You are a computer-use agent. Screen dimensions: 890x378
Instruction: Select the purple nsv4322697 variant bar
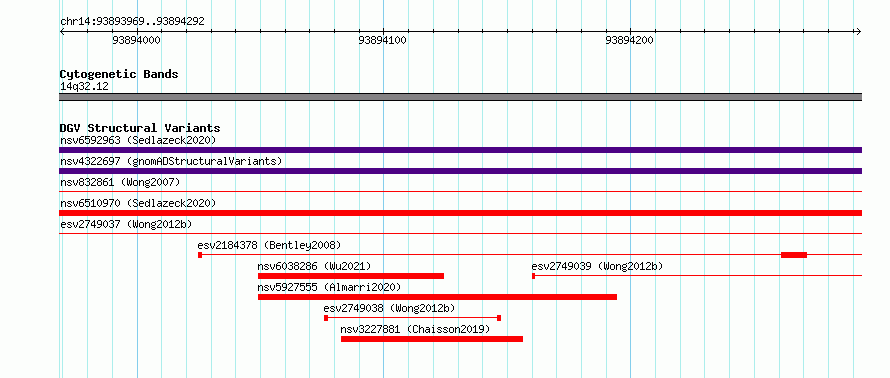coord(460,171)
